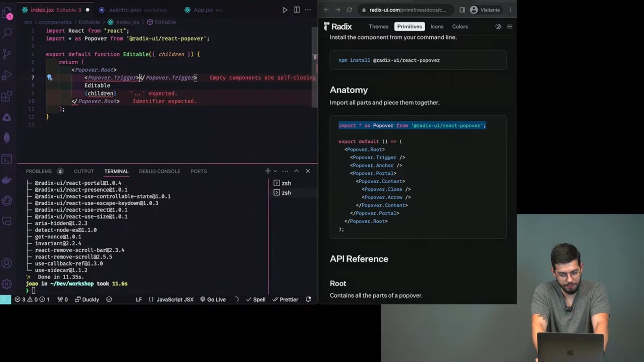Viewport: 644px width, 362px height.
Task: Open the Editable symbol breadcrumb
Action: pyautogui.click(x=162, y=22)
